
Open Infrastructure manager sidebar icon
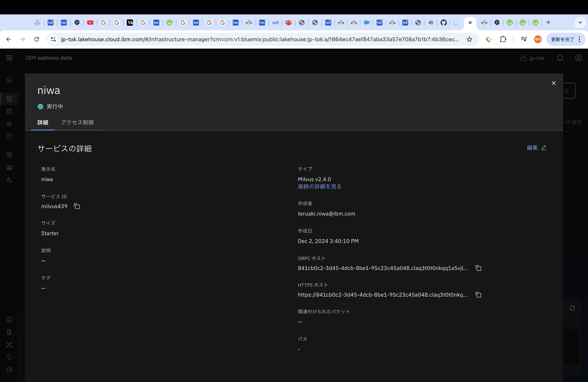pos(9,99)
